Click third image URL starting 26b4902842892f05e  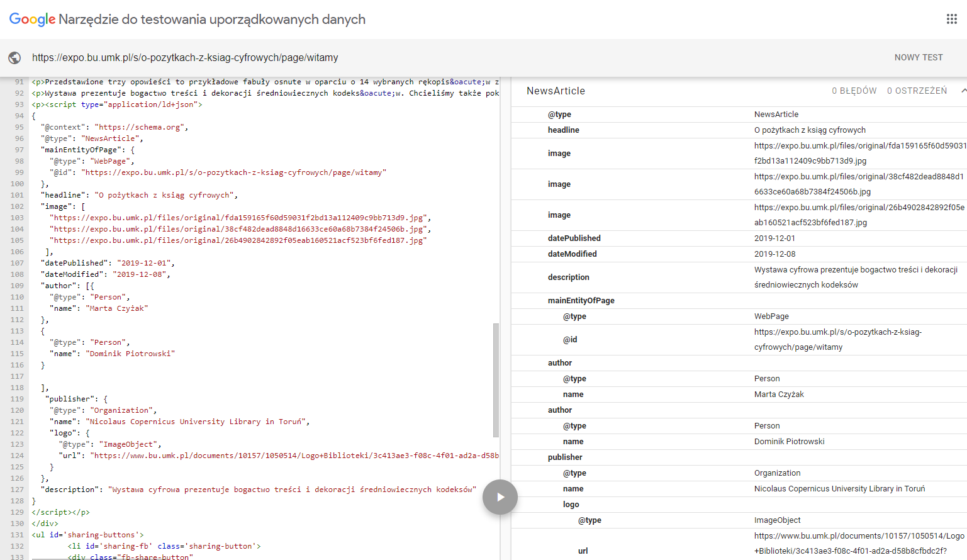tap(859, 215)
